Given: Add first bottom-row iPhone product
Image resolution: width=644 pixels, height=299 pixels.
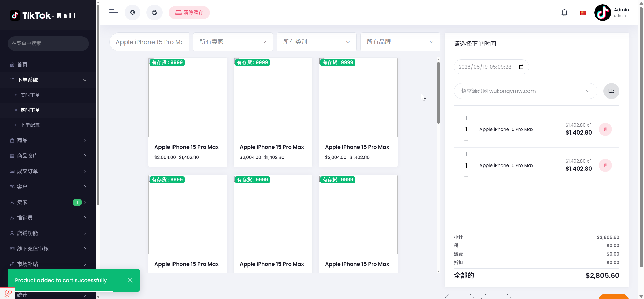Looking at the screenshot, I should coord(188,224).
